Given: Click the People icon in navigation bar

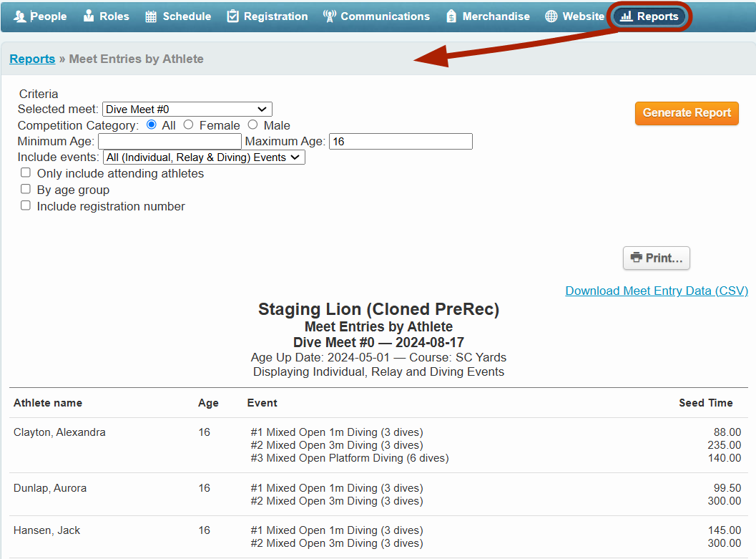Looking at the screenshot, I should (x=20, y=16).
